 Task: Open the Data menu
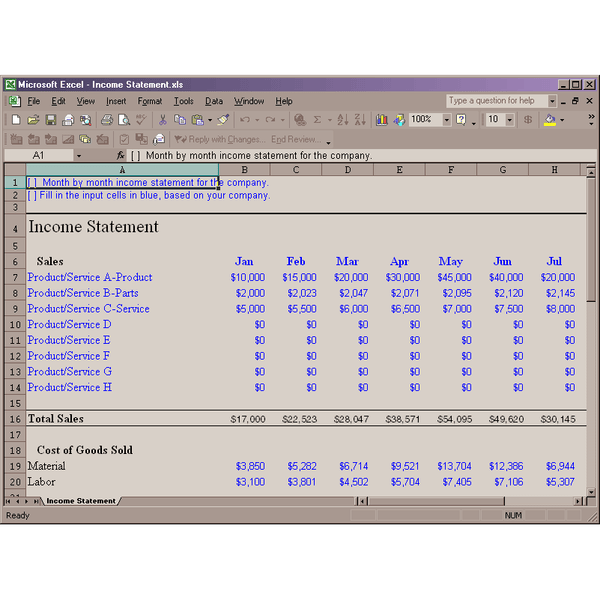click(214, 101)
